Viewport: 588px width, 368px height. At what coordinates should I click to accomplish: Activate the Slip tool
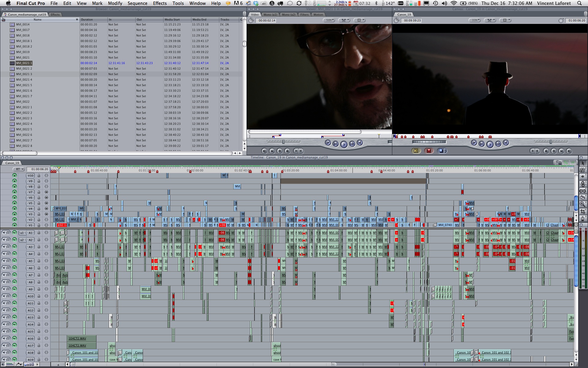[x=583, y=191]
